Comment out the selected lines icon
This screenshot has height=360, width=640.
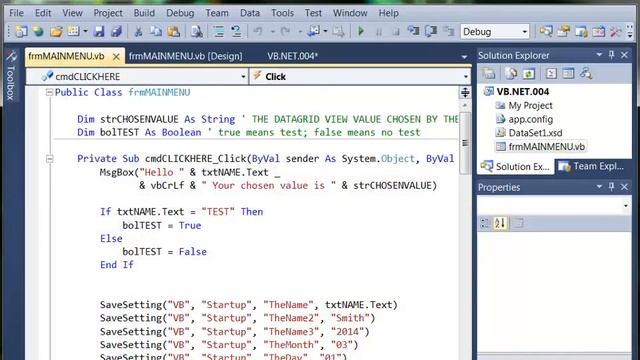(219, 31)
